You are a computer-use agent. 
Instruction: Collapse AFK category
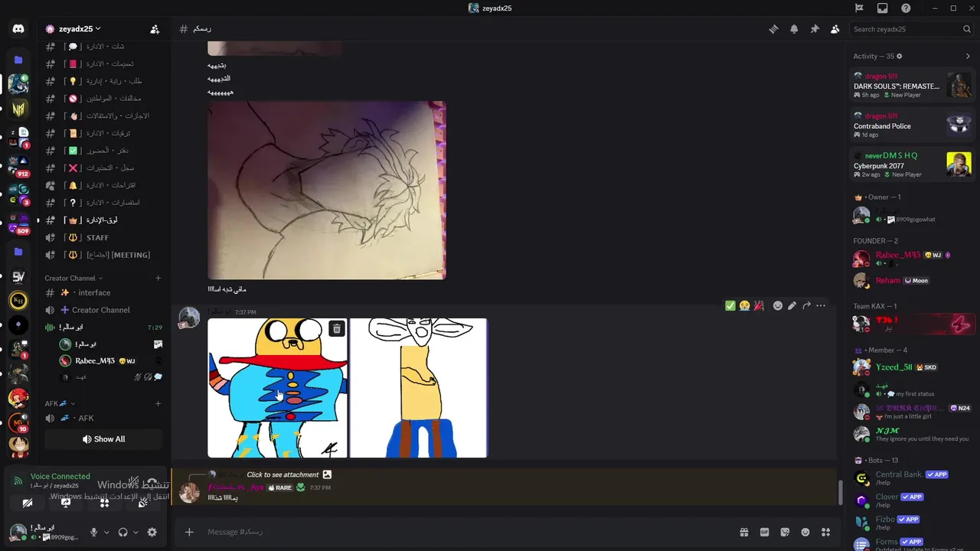[x=60, y=403]
